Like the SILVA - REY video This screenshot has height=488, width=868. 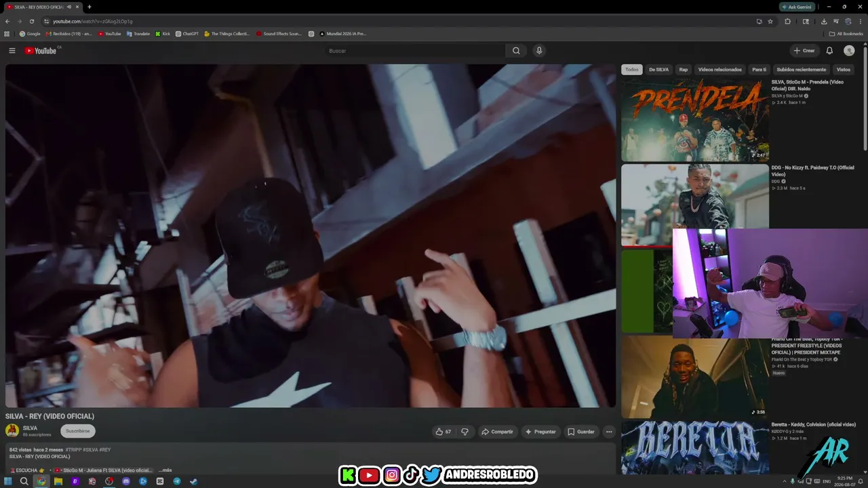443,432
